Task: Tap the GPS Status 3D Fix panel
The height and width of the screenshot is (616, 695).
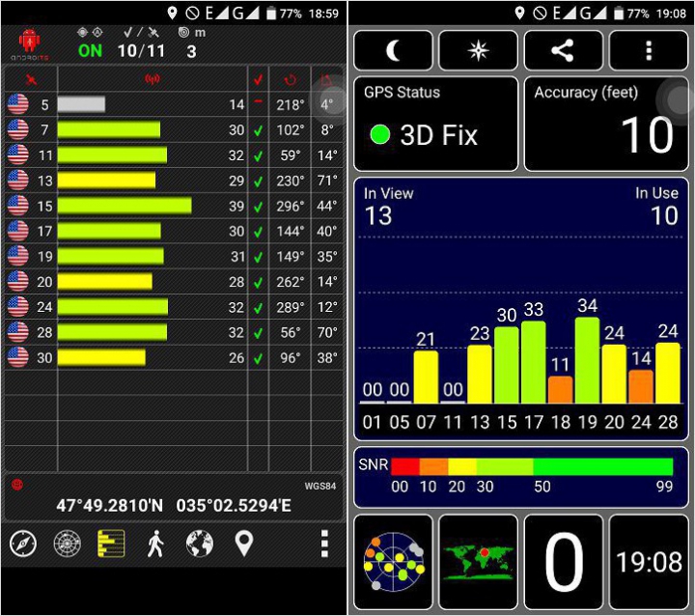Action: (436, 124)
